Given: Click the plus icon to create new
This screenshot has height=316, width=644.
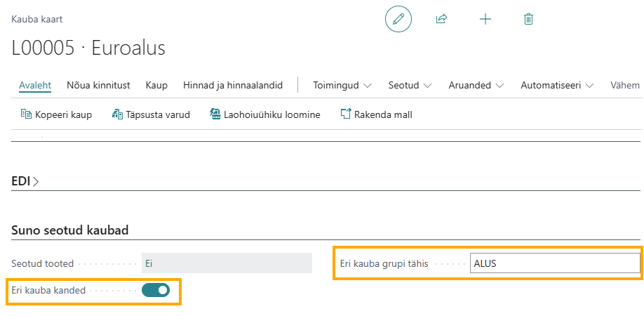Looking at the screenshot, I should pos(485,20).
